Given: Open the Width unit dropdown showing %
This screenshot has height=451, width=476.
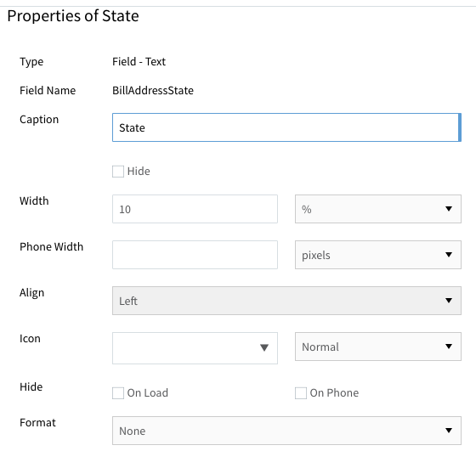Looking at the screenshot, I should pyautogui.click(x=378, y=209).
